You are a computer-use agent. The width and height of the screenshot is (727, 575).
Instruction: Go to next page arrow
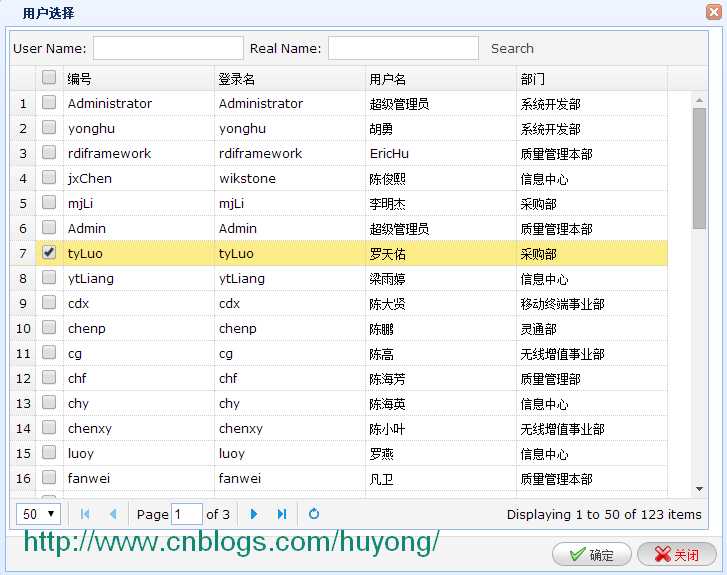point(254,514)
